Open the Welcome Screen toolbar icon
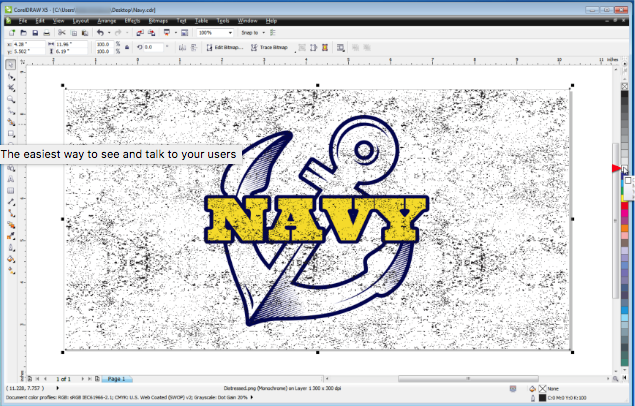The height and width of the screenshot is (406, 635). pos(184,33)
